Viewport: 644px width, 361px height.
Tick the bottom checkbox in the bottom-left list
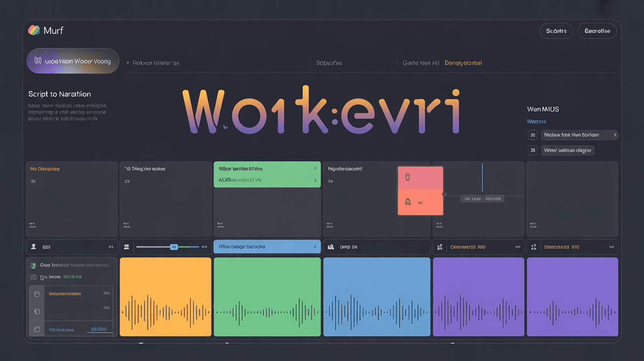pyautogui.click(x=36, y=330)
